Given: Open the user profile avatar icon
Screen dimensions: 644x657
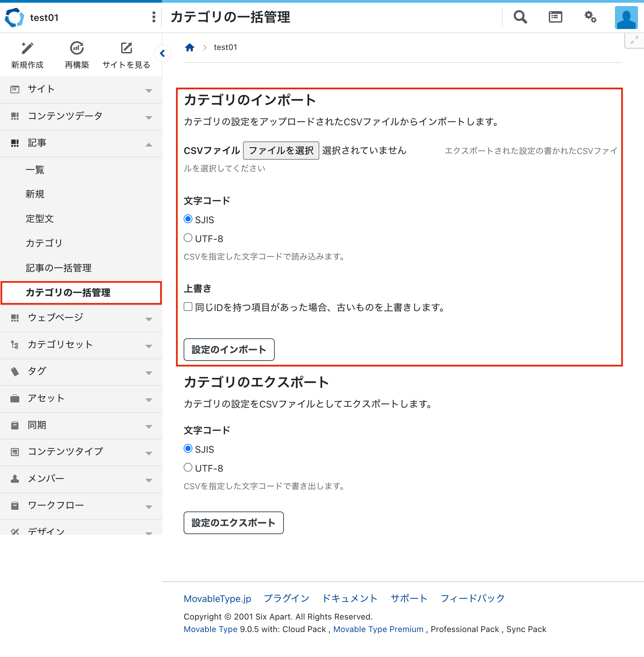Looking at the screenshot, I should [626, 18].
